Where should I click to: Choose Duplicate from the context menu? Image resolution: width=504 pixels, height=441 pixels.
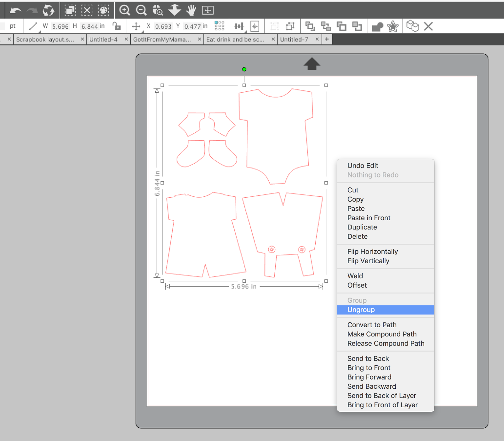386,227
